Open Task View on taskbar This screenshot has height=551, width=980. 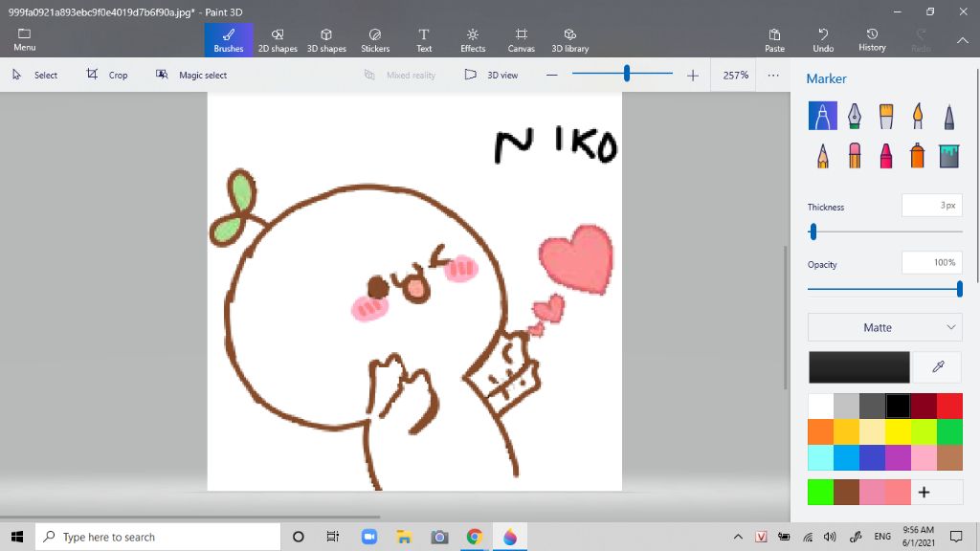332,537
